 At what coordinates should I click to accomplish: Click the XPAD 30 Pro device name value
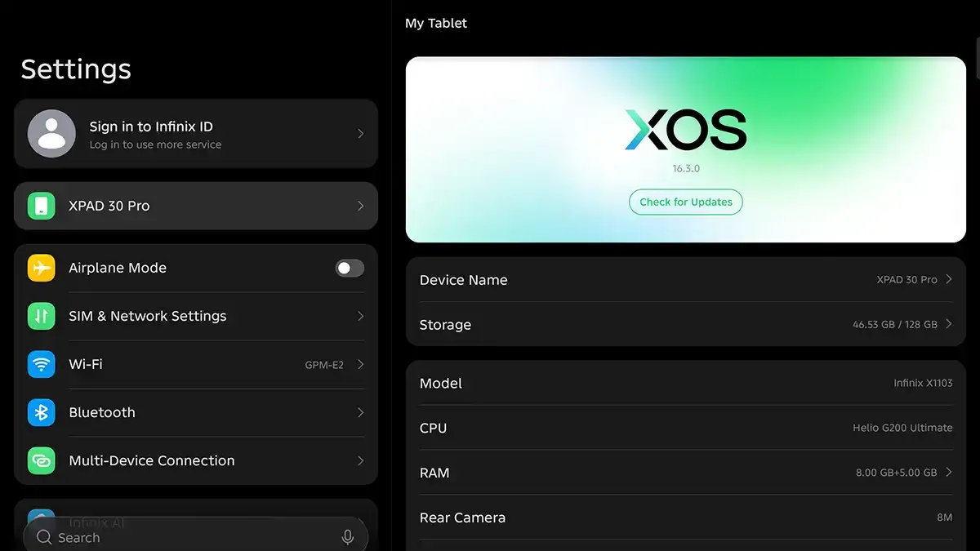[x=906, y=280]
